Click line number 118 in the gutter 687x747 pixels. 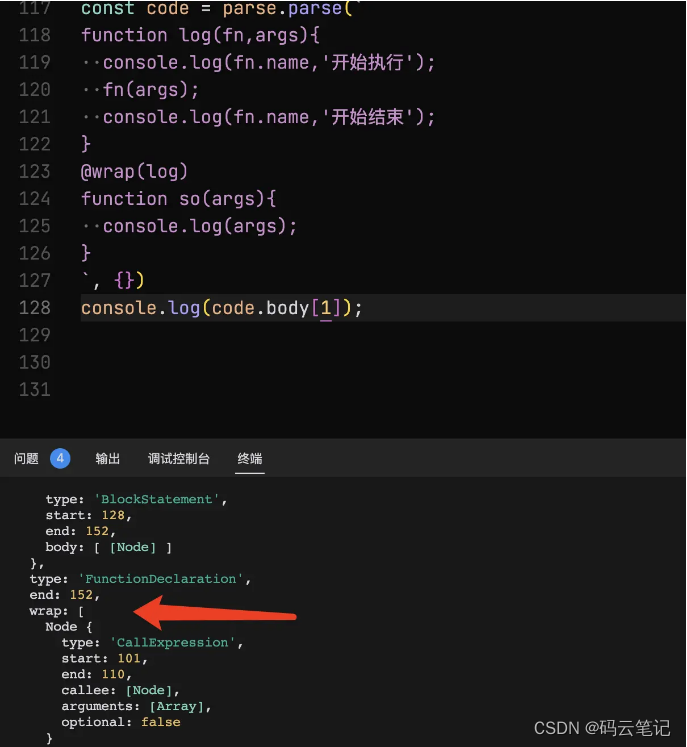click(35, 35)
